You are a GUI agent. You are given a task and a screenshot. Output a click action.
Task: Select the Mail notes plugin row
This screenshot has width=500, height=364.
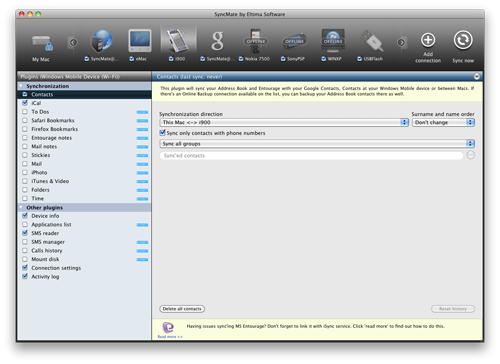pyautogui.click(x=84, y=146)
